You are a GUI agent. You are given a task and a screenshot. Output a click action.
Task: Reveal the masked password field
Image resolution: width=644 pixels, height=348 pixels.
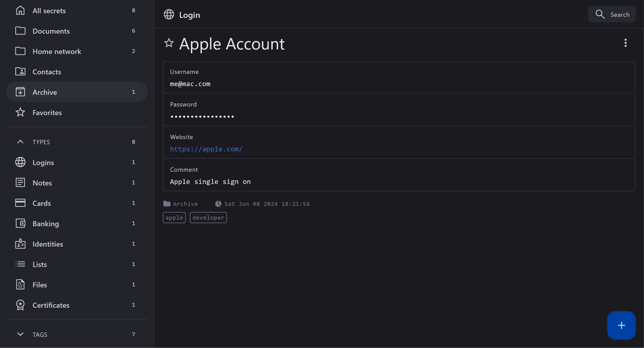202,117
